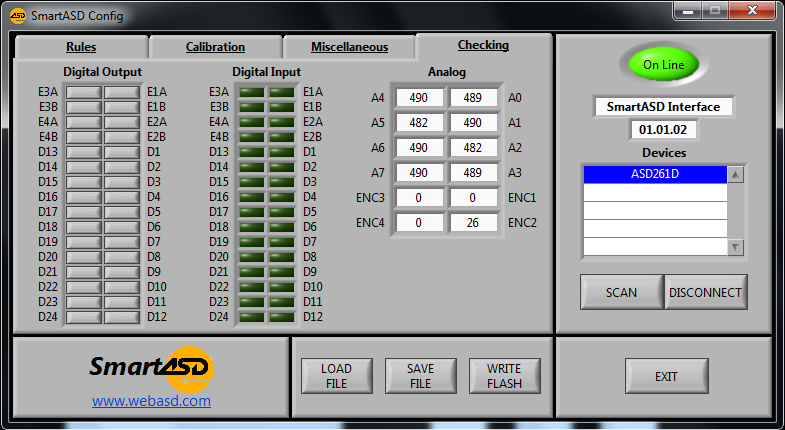The image size is (785, 430).
Task: Click the A0 analog value field
Action: point(473,98)
